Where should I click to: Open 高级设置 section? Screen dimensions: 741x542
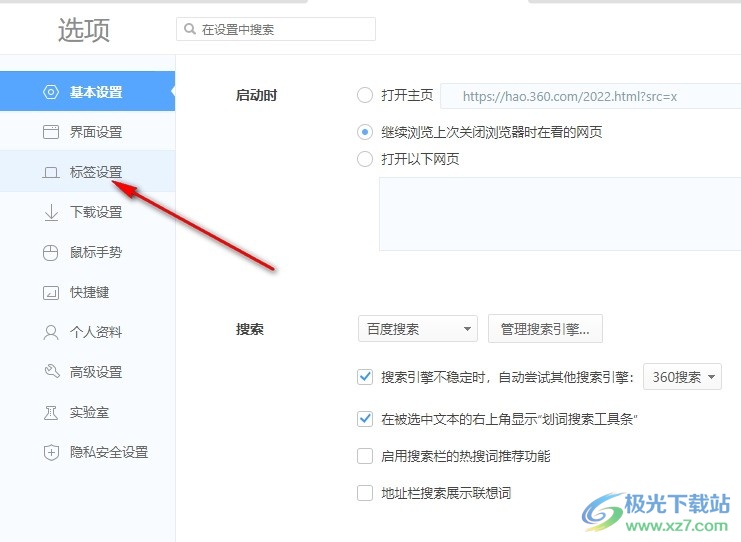coord(87,372)
